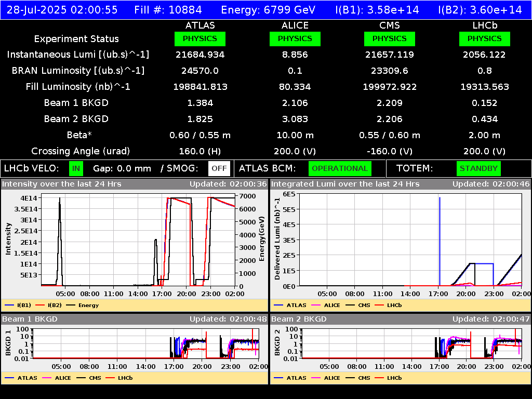Click the ATLAS PHYSICS status badge
This screenshot has width=532, height=399.
tap(200, 38)
